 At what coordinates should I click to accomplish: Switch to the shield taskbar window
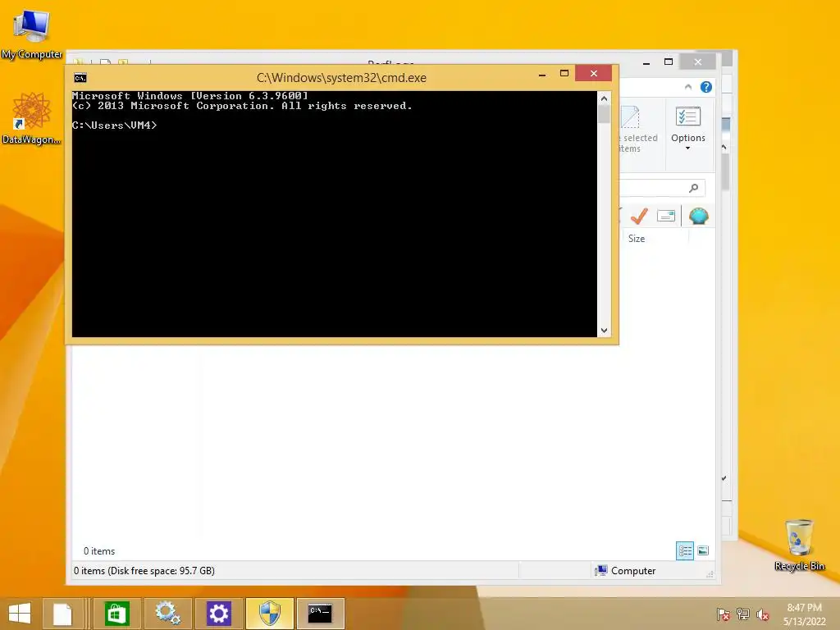point(269,614)
